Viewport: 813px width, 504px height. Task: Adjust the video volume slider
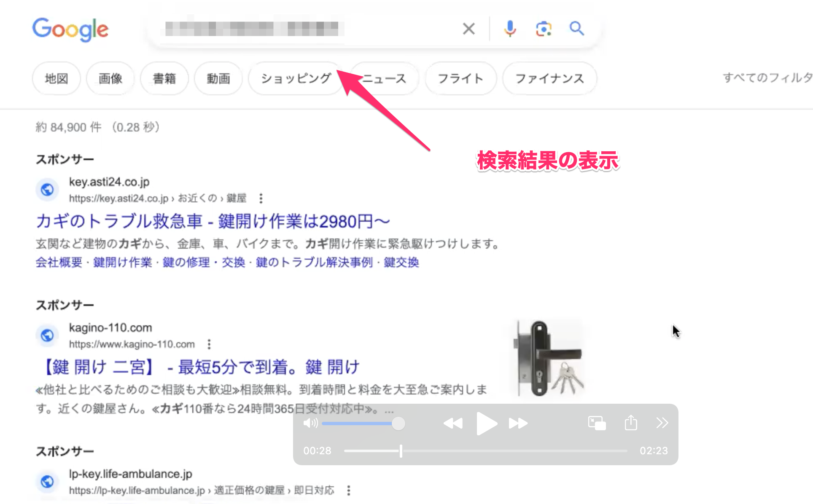coord(363,424)
